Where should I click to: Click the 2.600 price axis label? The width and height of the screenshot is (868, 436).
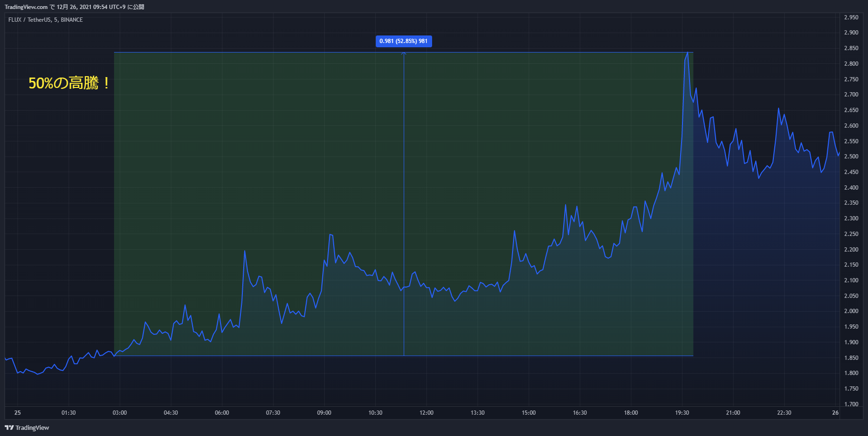click(x=851, y=126)
